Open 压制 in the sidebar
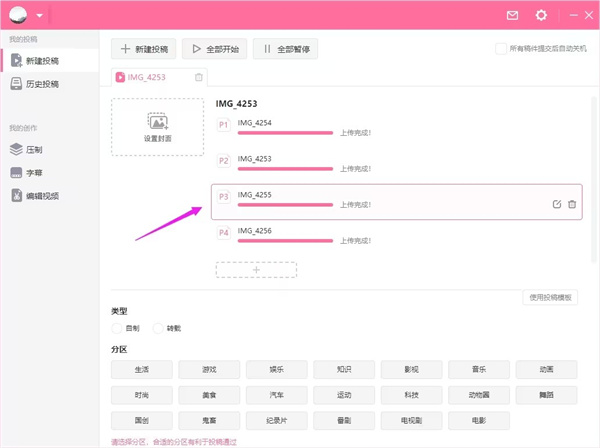 tap(33, 149)
